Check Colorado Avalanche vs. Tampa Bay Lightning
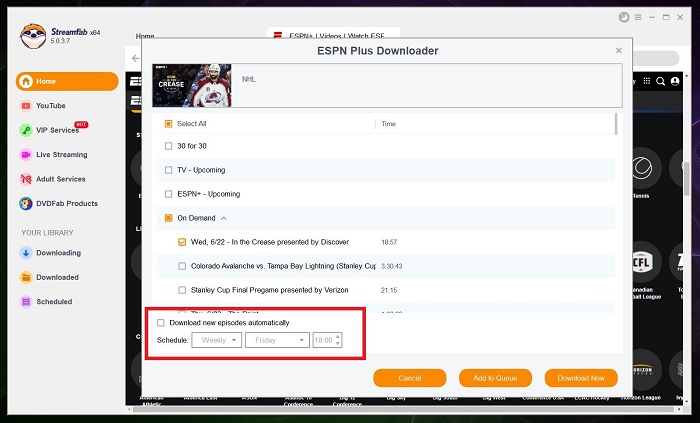Screen dimensions: 700x423 click(182, 266)
